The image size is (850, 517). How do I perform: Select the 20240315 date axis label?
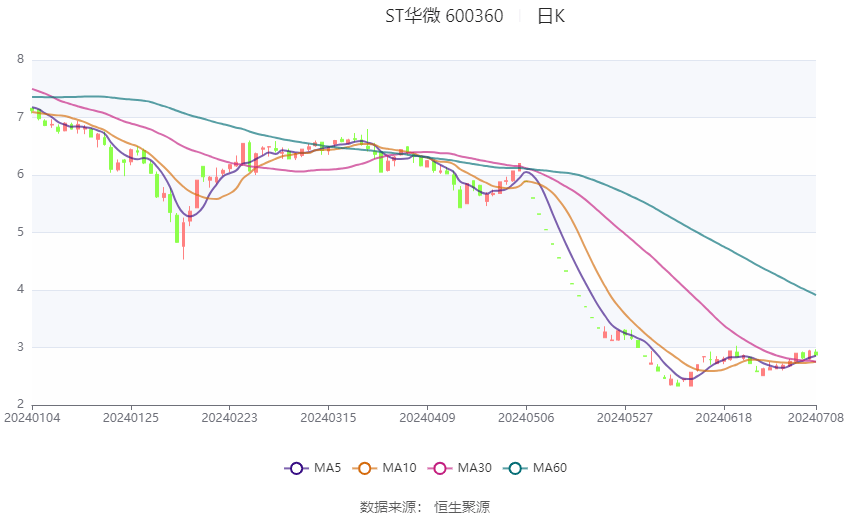click(329, 418)
